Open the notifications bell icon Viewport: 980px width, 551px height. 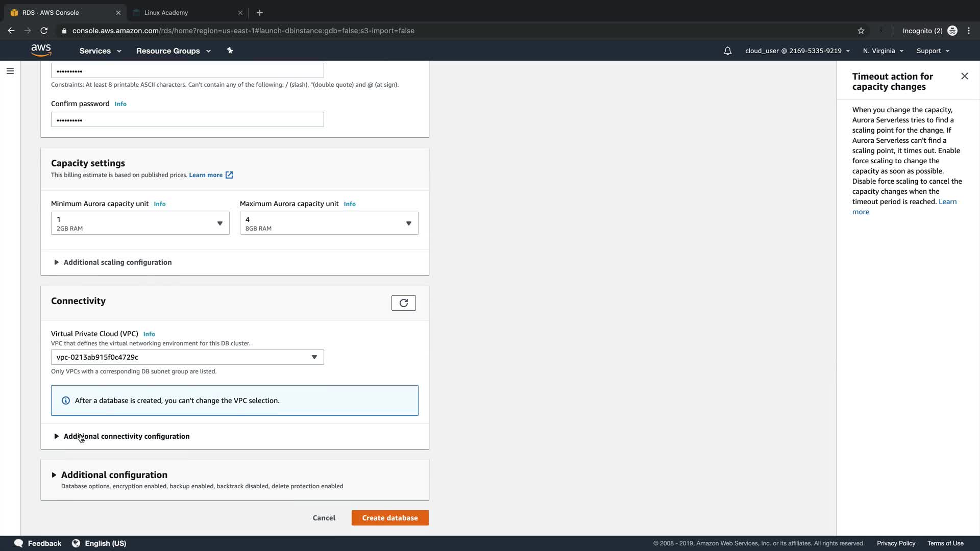click(x=727, y=51)
